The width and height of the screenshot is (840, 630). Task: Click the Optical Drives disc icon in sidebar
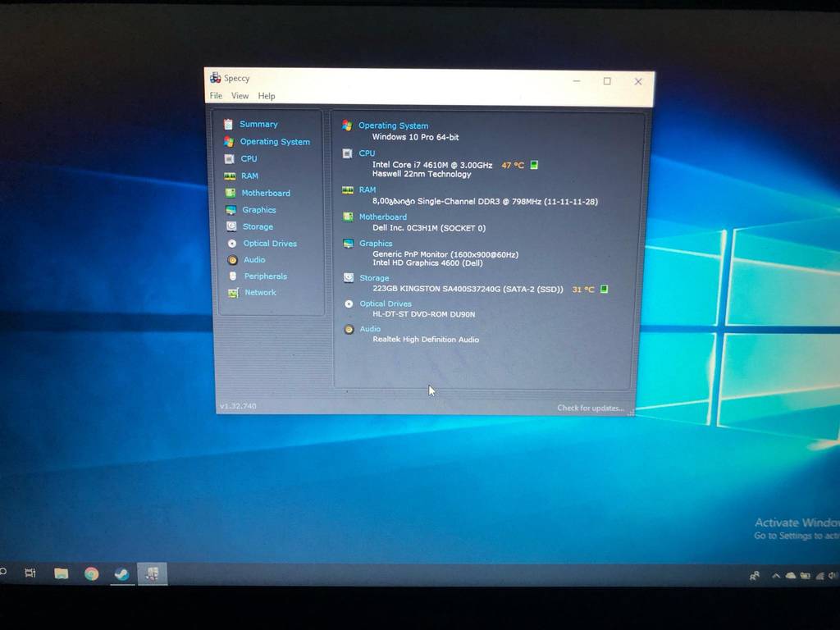pyautogui.click(x=232, y=243)
